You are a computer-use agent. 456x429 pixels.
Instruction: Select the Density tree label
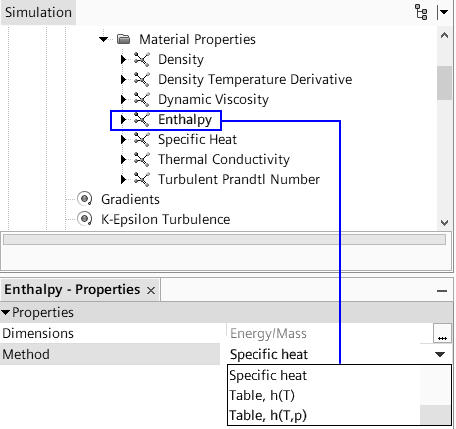[x=181, y=59]
